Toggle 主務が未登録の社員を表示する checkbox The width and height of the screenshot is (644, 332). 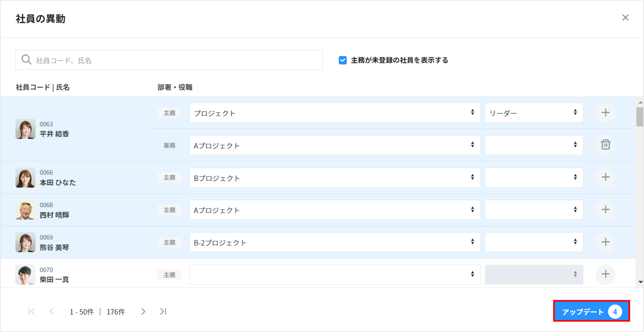coord(342,60)
